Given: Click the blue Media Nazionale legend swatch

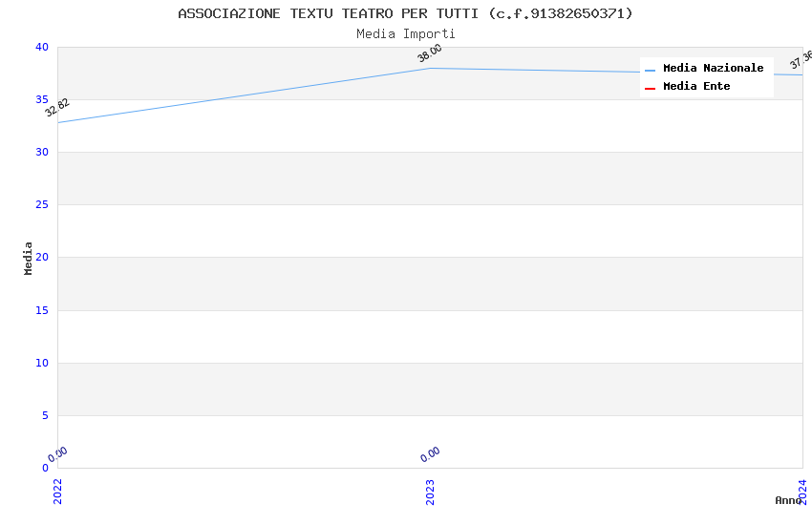Looking at the screenshot, I should point(650,70).
